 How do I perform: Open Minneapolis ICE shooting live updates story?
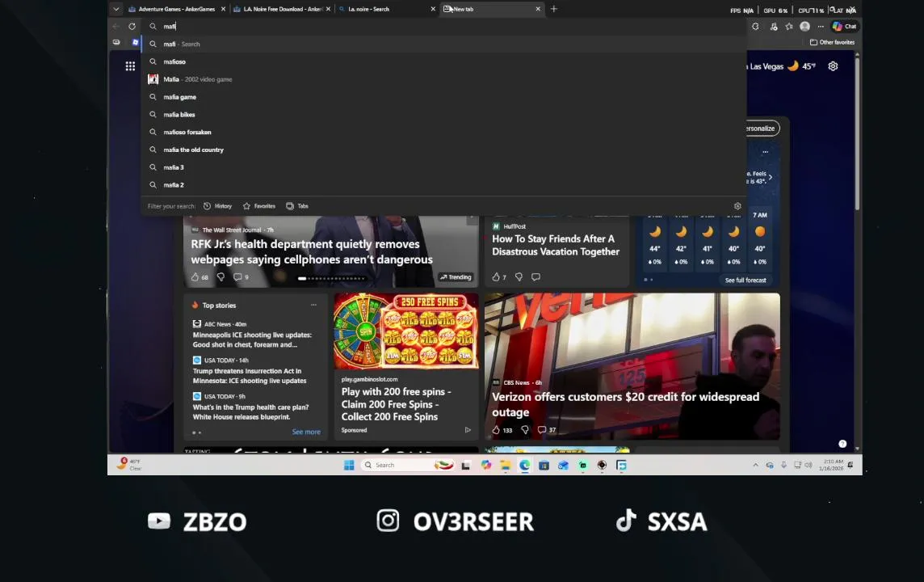[252, 339]
